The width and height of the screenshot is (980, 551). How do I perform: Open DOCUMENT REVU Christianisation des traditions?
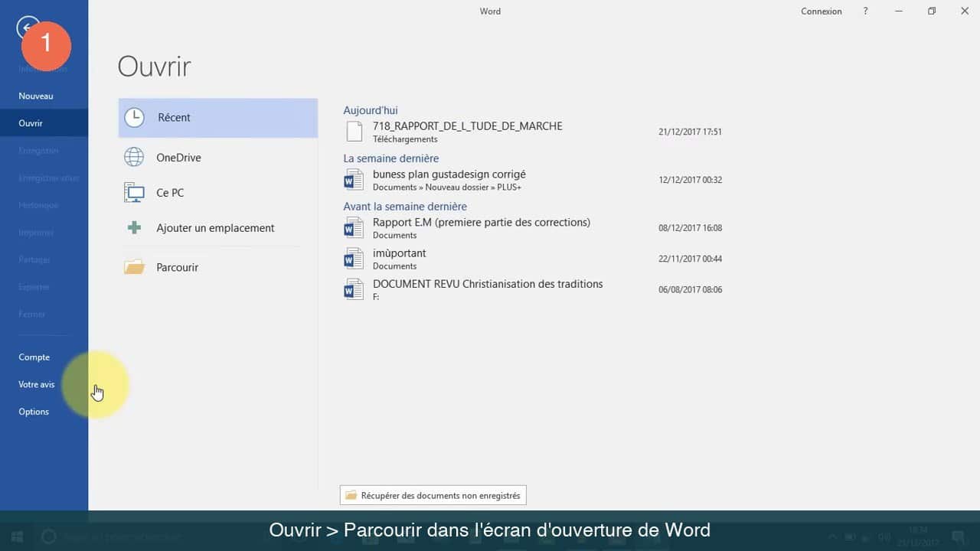[533, 289]
